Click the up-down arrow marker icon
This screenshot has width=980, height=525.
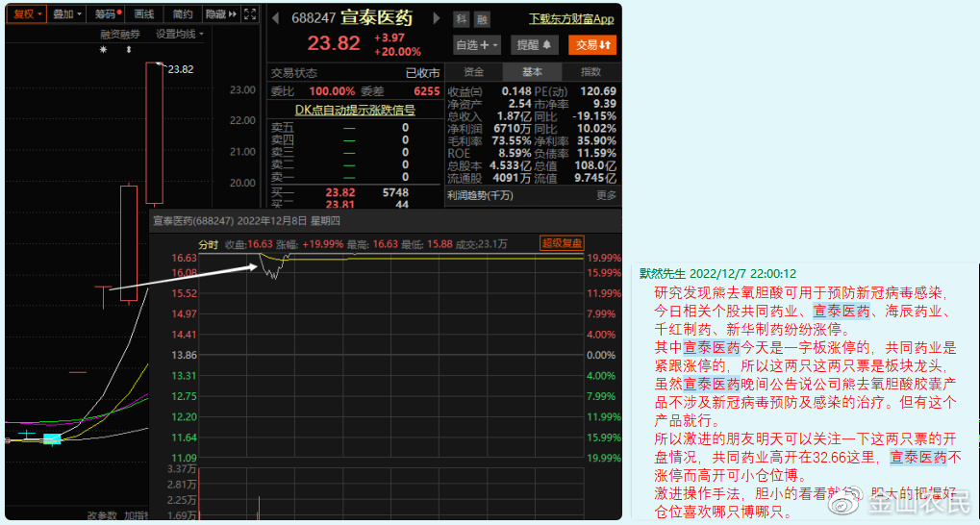click(129, 49)
